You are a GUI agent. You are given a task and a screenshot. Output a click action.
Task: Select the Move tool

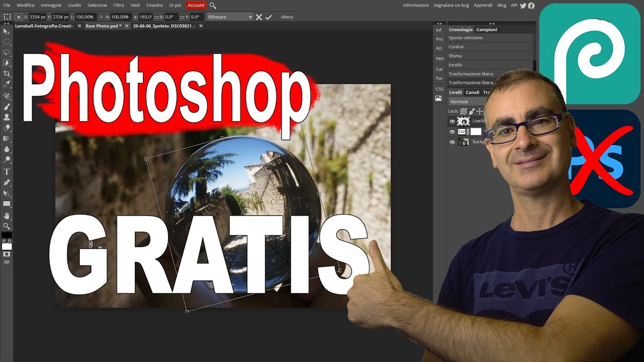(x=7, y=32)
